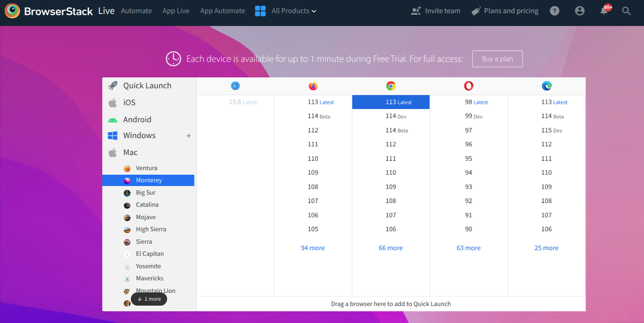The height and width of the screenshot is (323, 644).
Task: Open the All Products dropdown
Action: tap(294, 11)
